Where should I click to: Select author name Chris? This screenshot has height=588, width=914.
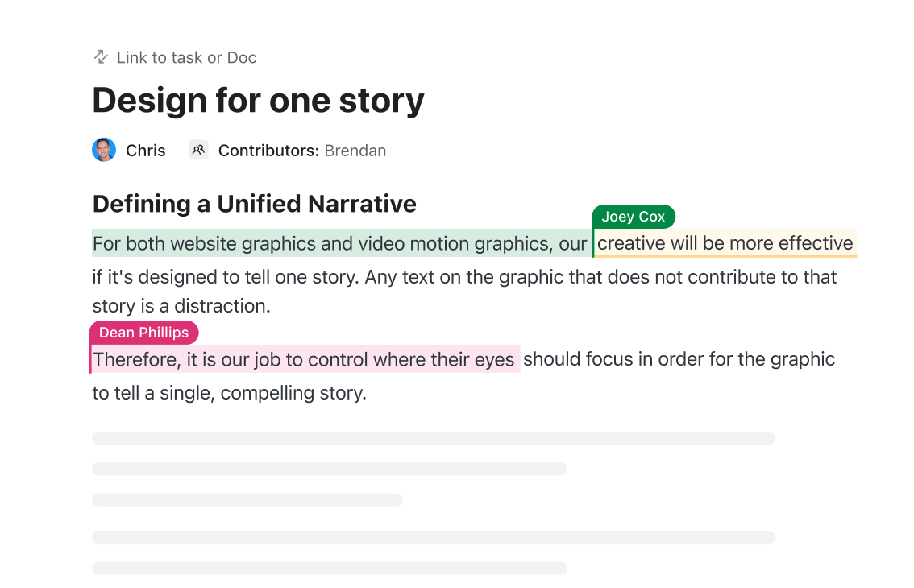point(146,151)
